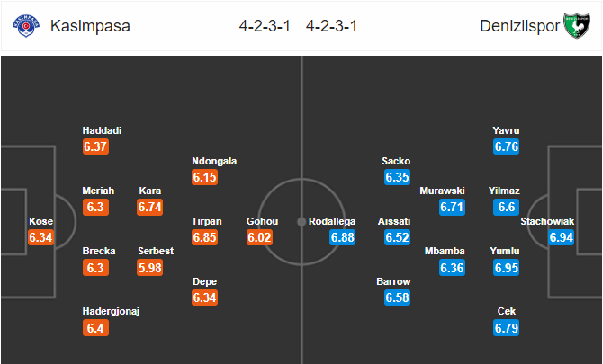Select Yumlu's 6.95 rating badge
This screenshot has height=364, width=603.
pos(507,268)
